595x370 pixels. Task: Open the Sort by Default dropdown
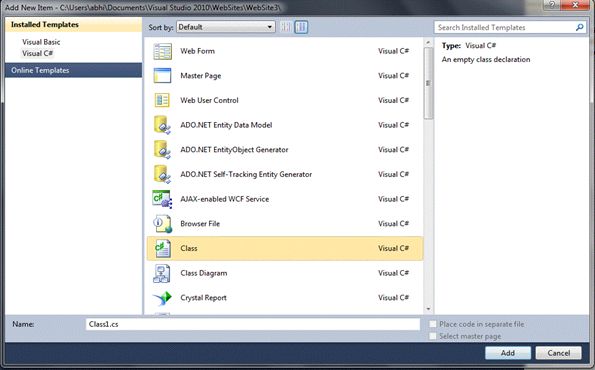pyautogui.click(x=226, y=27)
